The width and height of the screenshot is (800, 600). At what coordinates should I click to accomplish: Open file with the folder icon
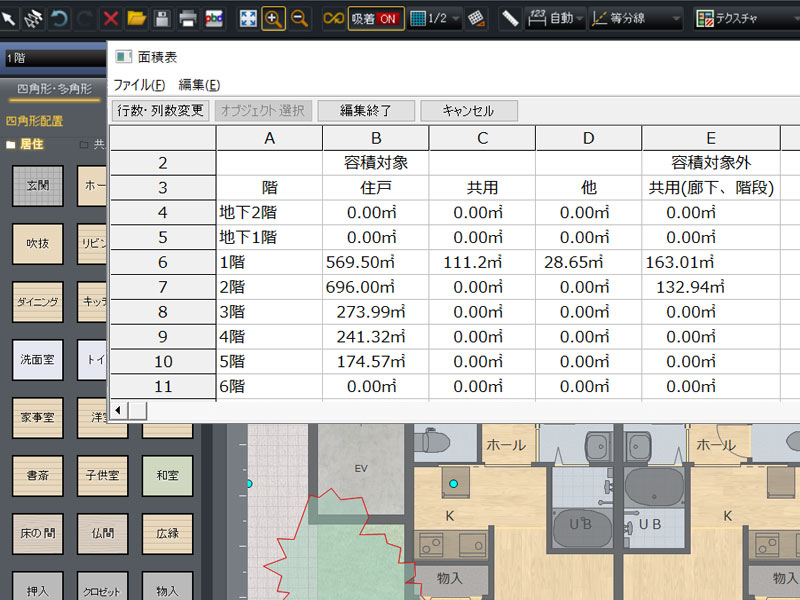coord(136,18)
